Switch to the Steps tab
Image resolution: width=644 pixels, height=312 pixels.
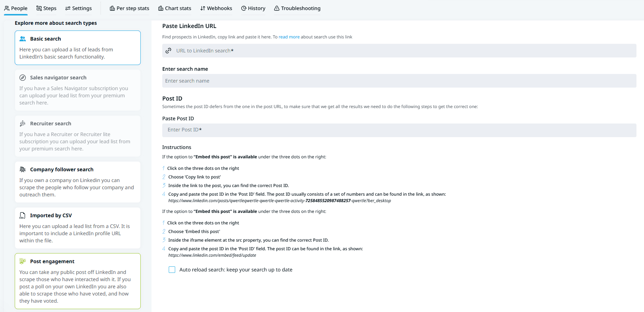(46, 8)
